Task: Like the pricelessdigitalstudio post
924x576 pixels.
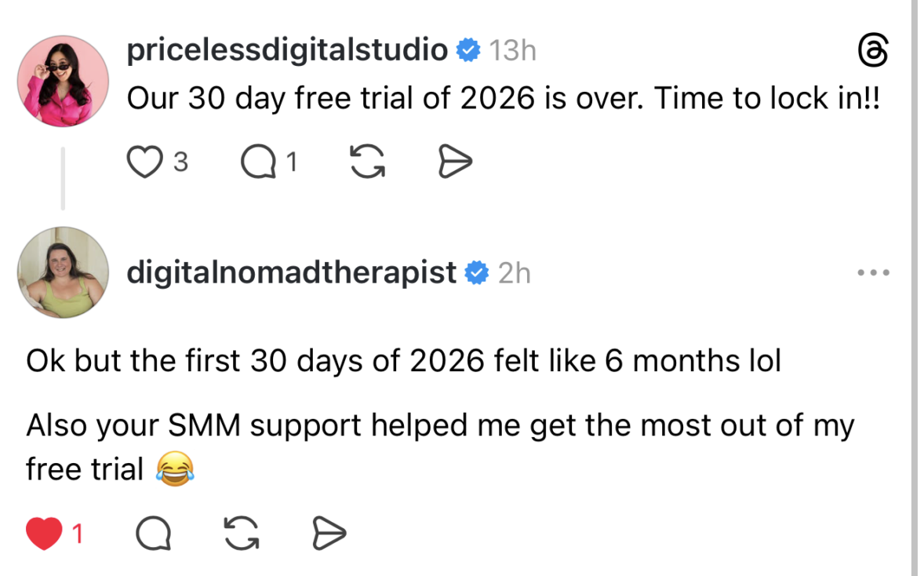Action: pyautogui.click(x=143, y=162)
